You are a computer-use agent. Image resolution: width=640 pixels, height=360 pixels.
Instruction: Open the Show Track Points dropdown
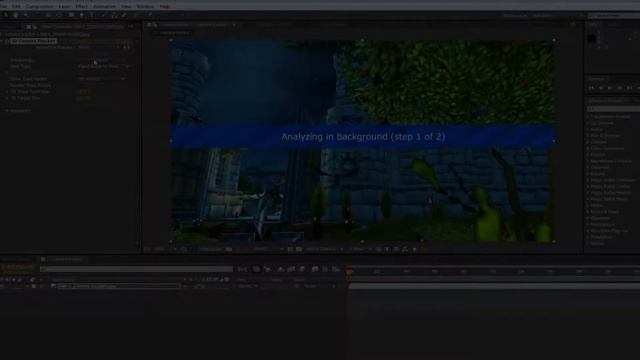coord(101,79)
